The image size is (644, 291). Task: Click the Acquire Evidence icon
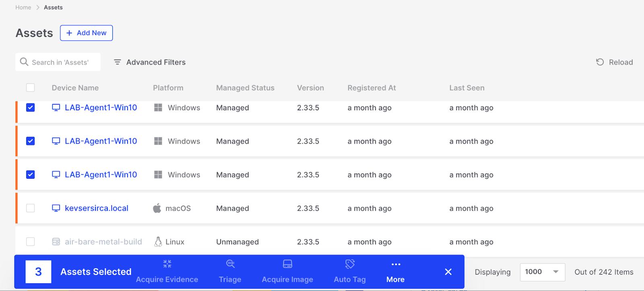(167, 264)
